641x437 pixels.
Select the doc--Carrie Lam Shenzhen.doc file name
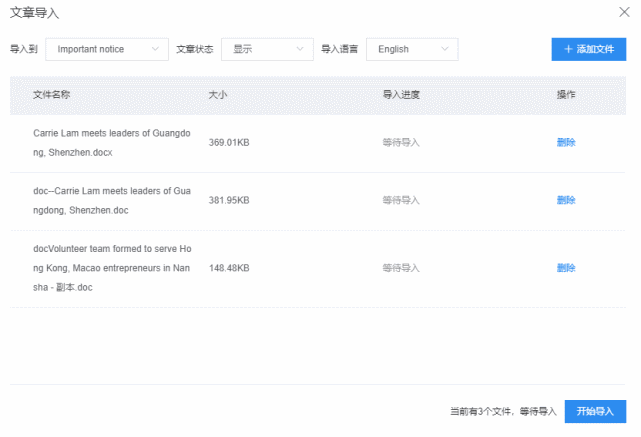(112, 200)
